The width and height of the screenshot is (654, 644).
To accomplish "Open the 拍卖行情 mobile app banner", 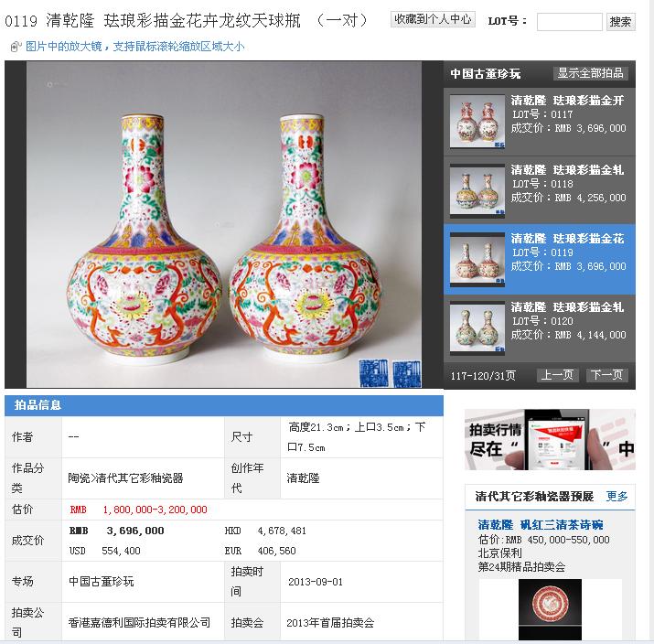I will pyautogui.click(x=550, y=440).
